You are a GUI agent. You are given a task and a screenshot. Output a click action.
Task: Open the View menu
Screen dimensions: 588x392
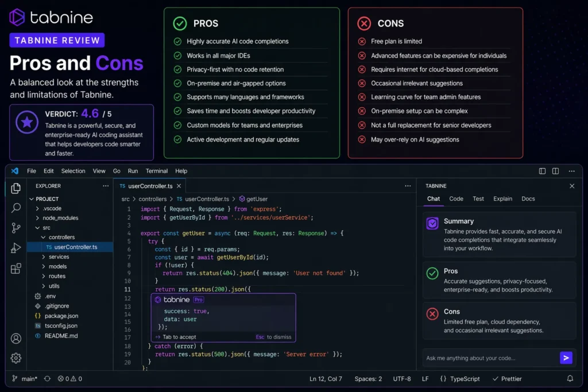(x=99, y=171)
